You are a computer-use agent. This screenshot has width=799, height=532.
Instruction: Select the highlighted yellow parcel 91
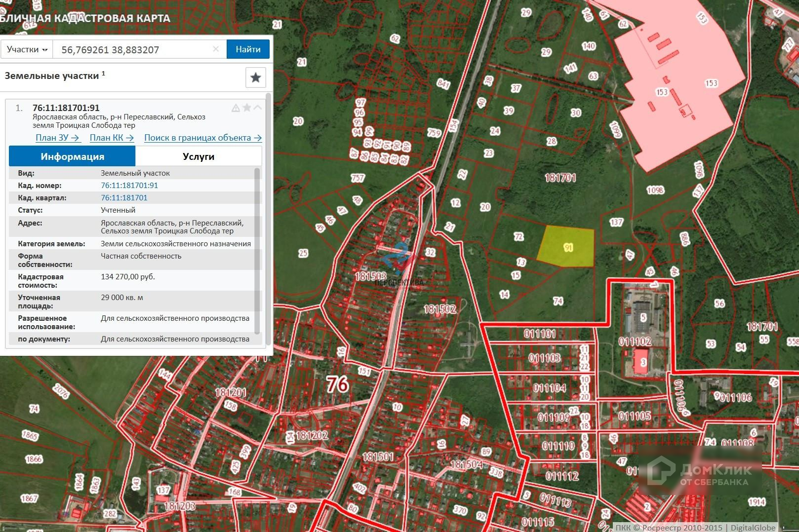(x=568, y=247)
